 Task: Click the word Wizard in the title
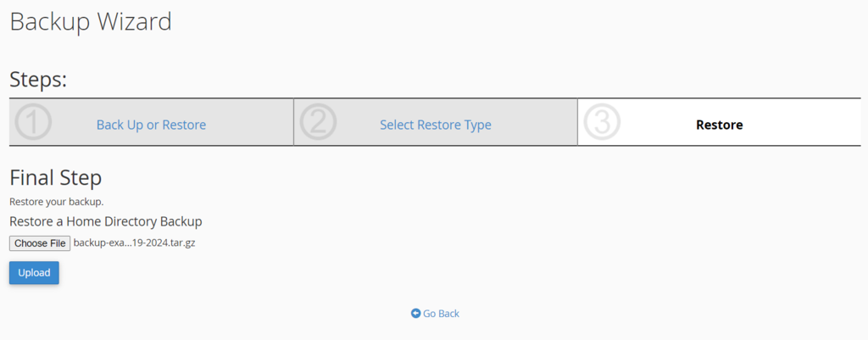134,21
